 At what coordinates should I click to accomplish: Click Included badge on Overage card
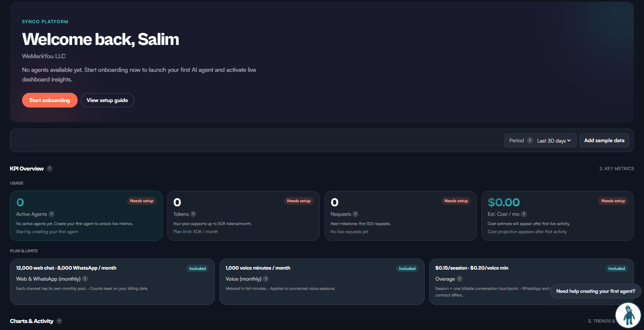616,268
